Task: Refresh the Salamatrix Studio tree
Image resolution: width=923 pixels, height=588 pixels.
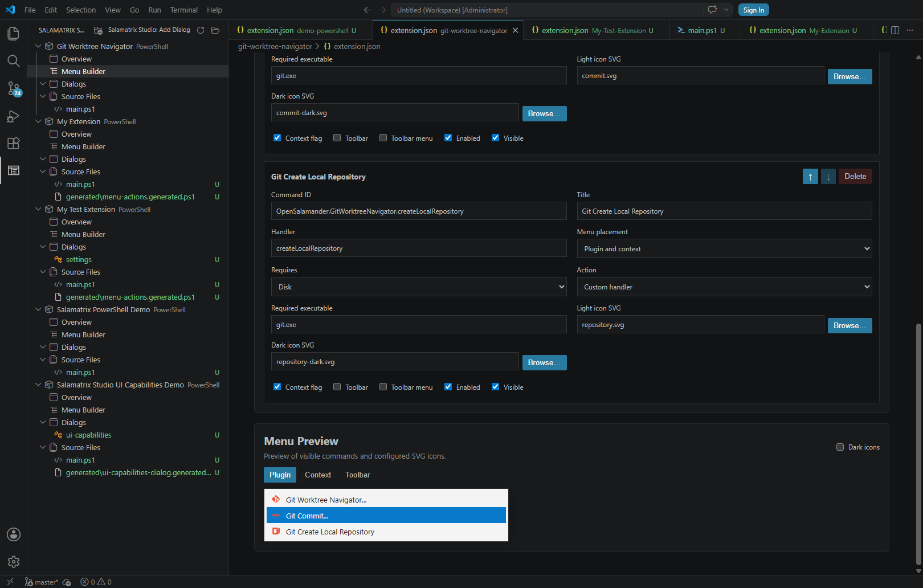Action: click(x=201, y=30)
